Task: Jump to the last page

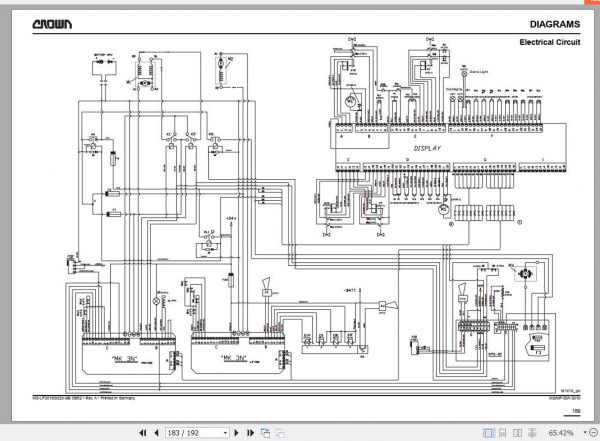Action: pyautogui.click(x=250, y=433)
